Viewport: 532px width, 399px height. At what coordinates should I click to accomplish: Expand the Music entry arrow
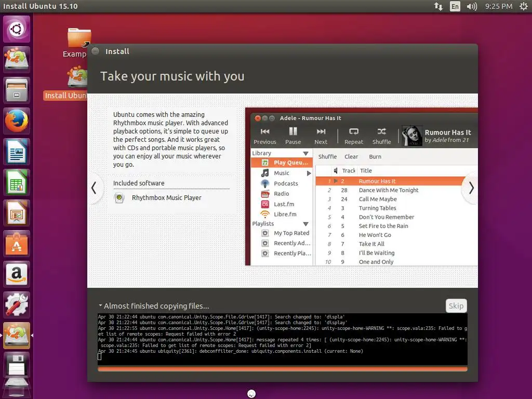(x=309, y=174)
